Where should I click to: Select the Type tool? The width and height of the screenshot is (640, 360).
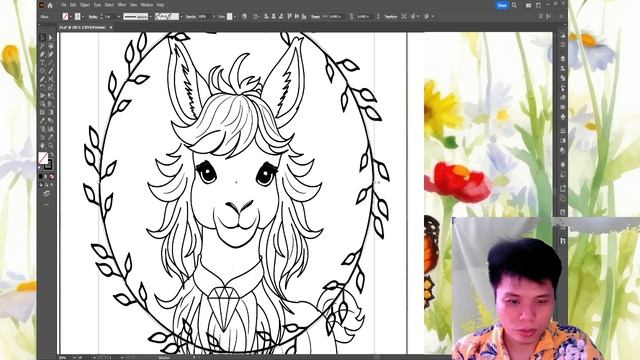43,62
